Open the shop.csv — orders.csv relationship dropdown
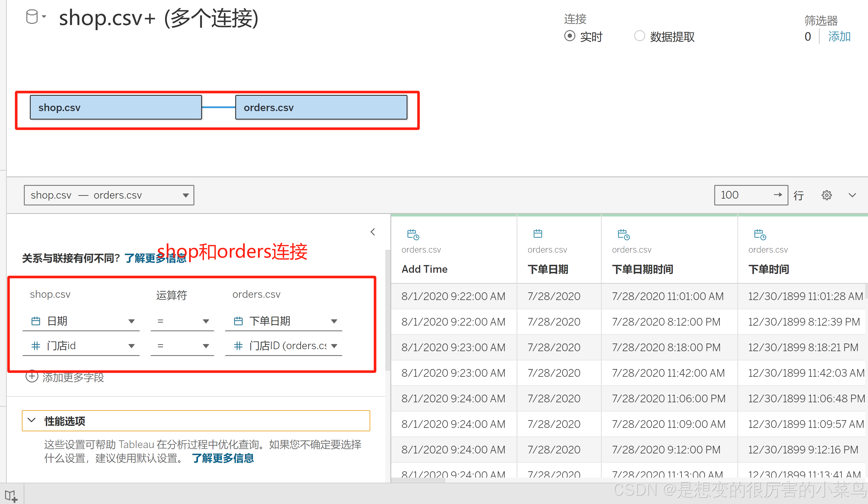The image size is (868, 504). [109, 195]
